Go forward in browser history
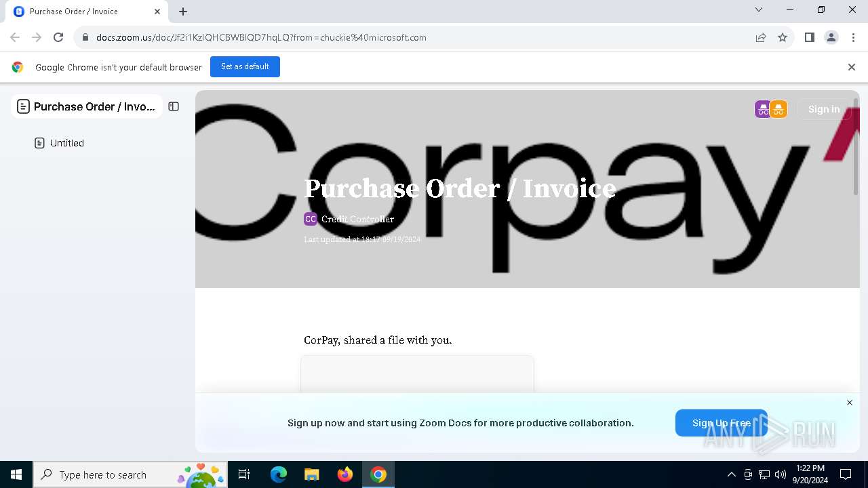The image size is (868, 488). click(37, 37)
